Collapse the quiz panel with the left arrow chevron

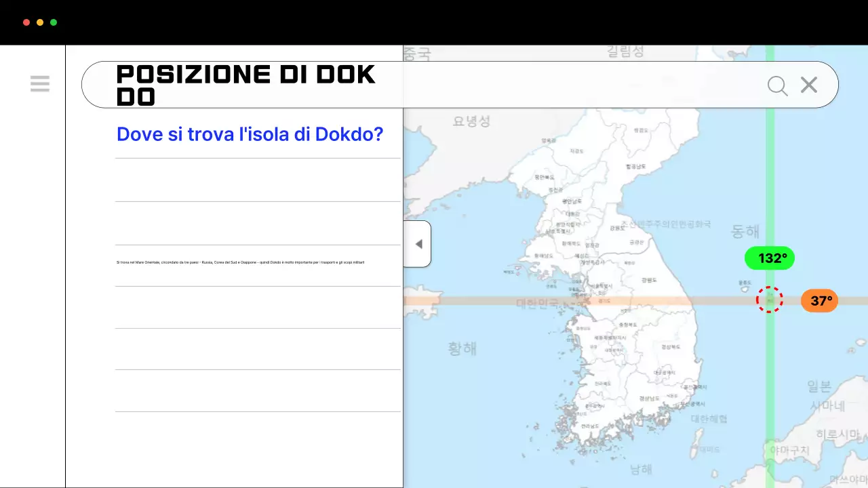[x=418, y=243]
